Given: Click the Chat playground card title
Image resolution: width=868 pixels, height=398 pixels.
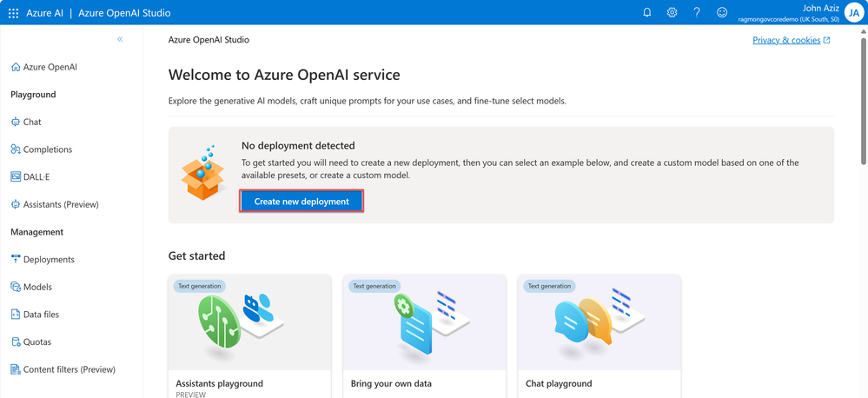Looking at the screenshot, I should pyautogui.click(x=559, y=383).
